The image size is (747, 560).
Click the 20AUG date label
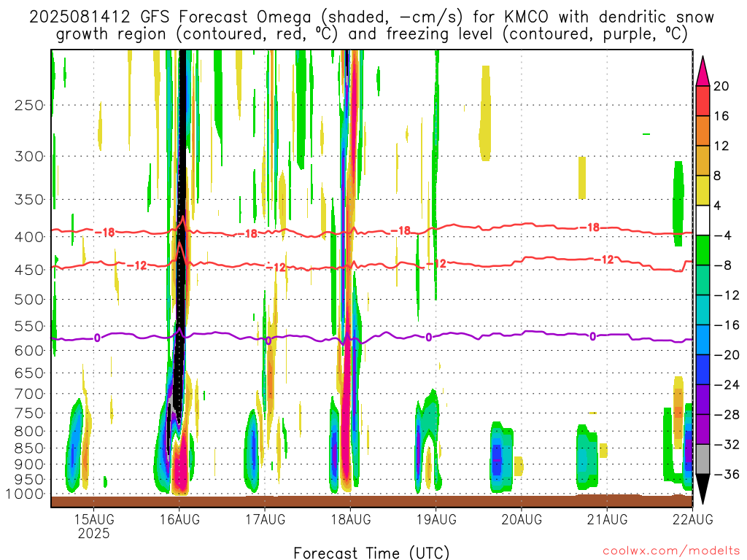[522, 519]
